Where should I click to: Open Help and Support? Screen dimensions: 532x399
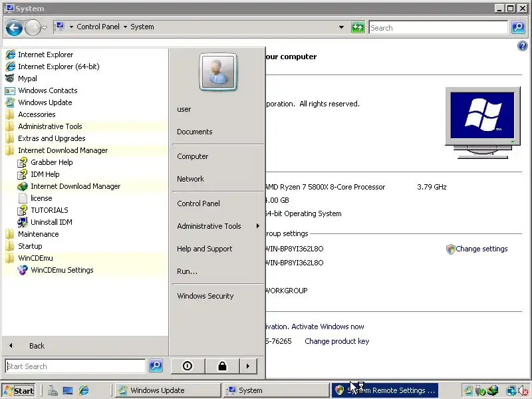pos(204,249)
